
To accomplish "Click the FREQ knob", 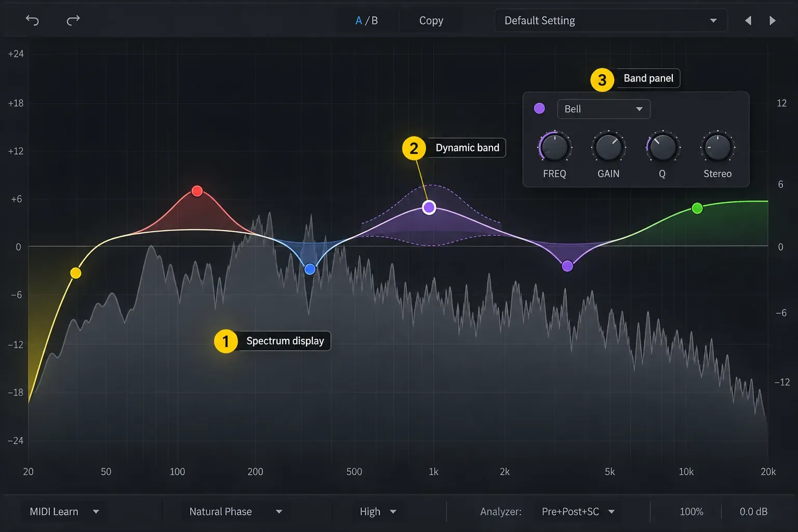I will coord(555,148).
